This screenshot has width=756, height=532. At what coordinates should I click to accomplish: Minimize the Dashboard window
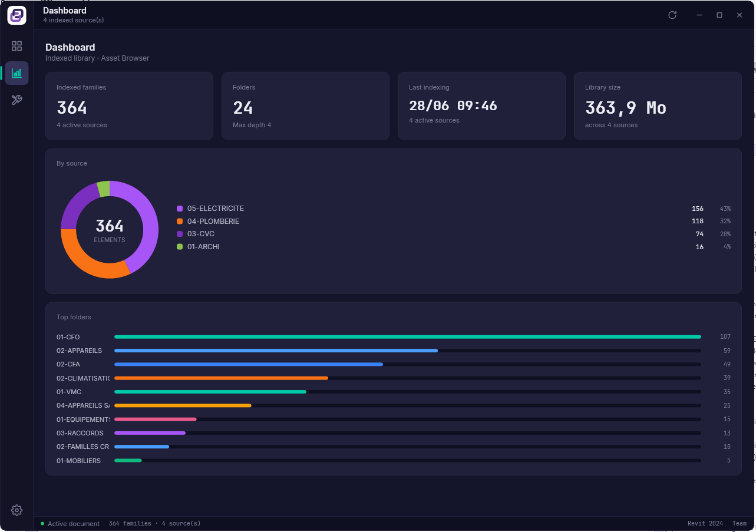699,15
